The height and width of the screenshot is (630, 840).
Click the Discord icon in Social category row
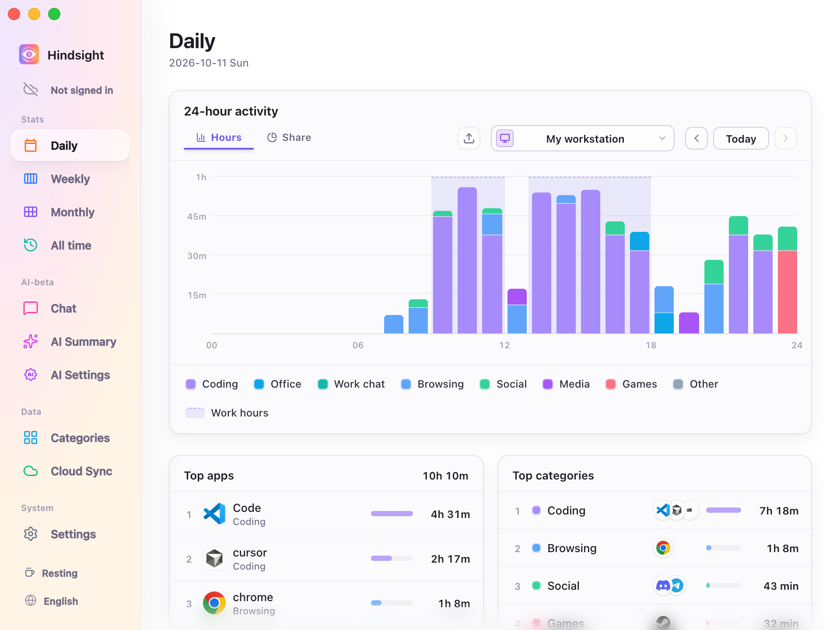click(x=663, y=585)
